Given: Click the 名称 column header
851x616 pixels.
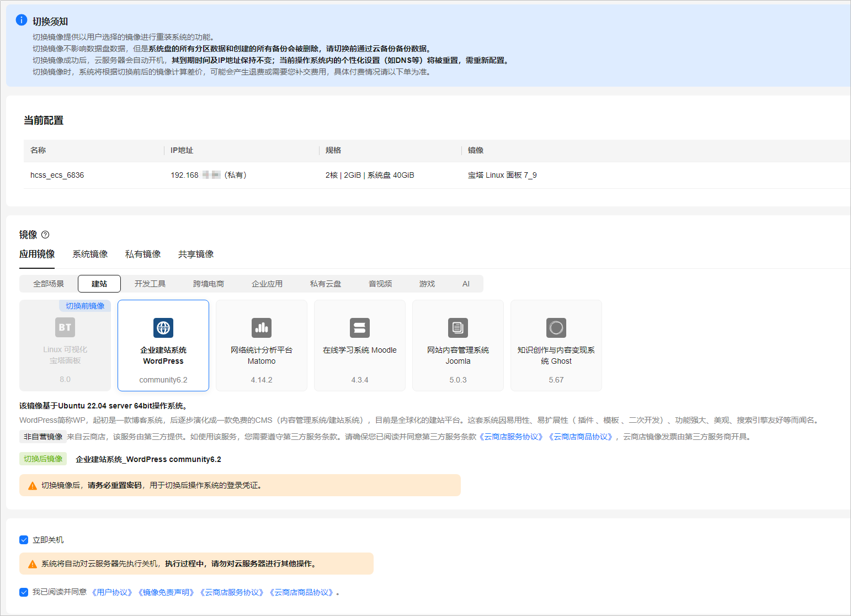Looking at the screenshot, I should point(38,150).
